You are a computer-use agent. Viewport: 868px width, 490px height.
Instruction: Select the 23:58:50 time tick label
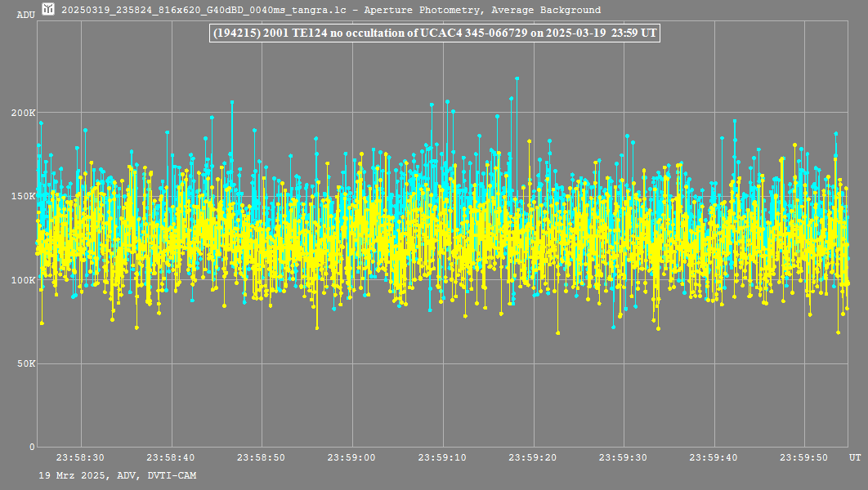262,458
